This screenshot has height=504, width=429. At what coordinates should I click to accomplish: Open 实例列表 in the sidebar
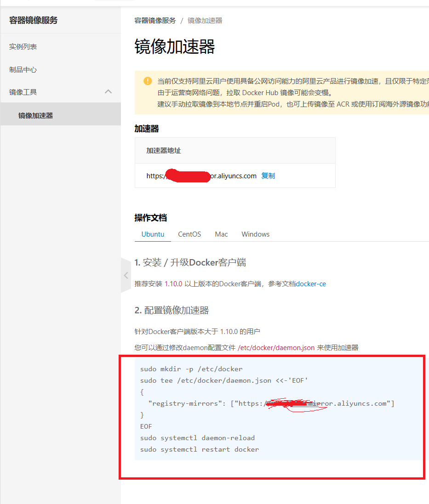tap(23, 46)
